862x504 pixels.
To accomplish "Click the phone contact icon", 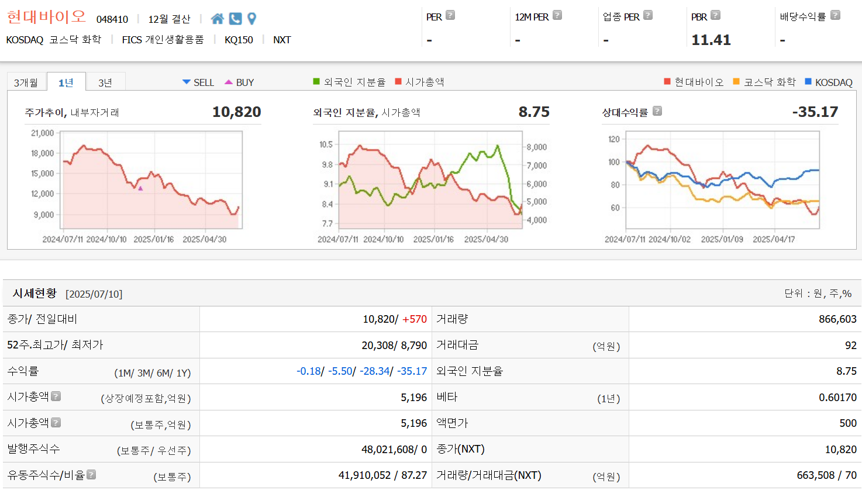I will tap(235, 19).
